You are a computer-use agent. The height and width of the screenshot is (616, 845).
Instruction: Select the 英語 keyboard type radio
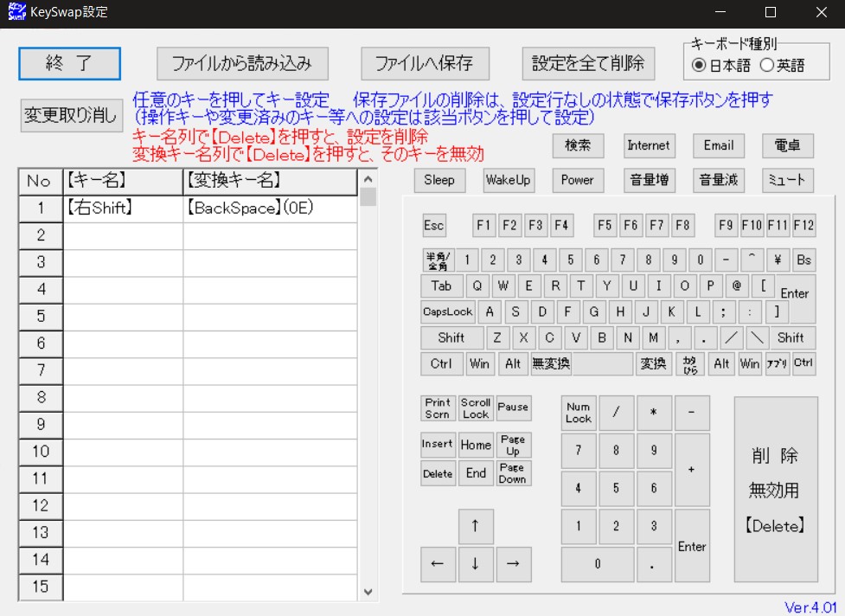point(783,65)
